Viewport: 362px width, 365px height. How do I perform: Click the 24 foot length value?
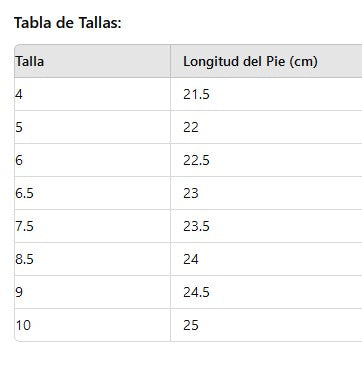click(191, 259)
